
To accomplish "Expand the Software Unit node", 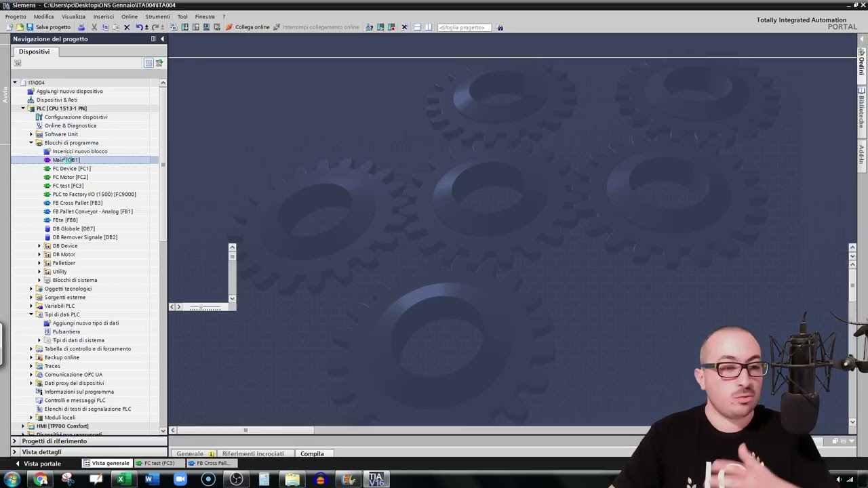I will (x=31, y=134).
